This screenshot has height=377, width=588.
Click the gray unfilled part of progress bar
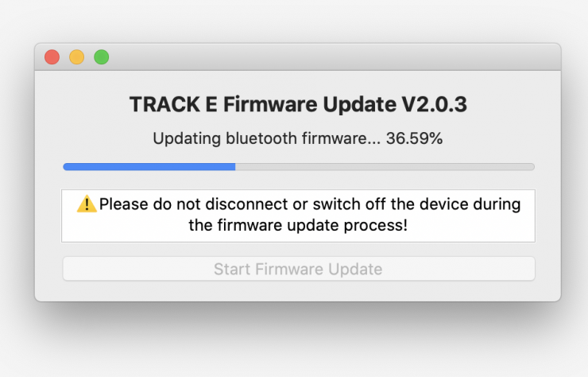[384, 167]
